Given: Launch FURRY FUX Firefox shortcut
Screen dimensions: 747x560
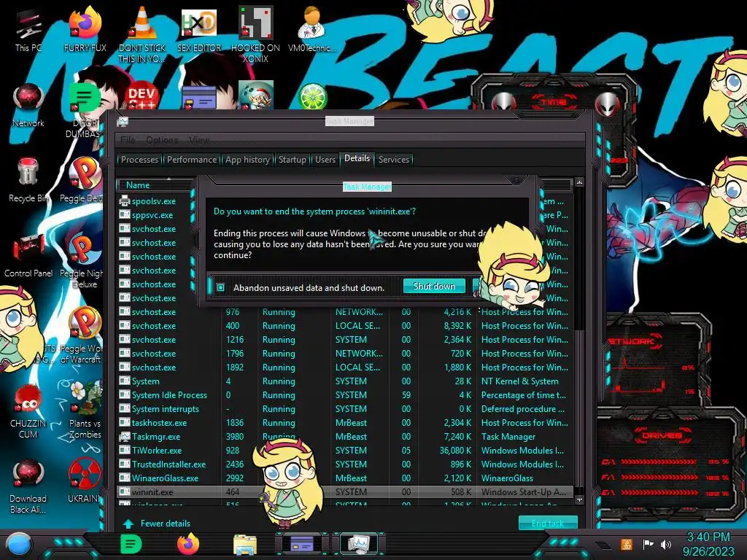Looking at the screenshot, I should (85, 30).
